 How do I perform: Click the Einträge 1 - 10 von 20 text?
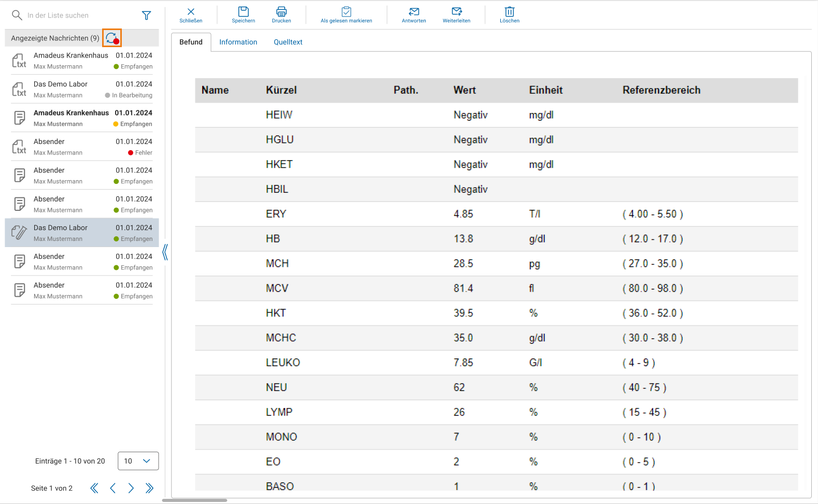[x=70, y=461]
